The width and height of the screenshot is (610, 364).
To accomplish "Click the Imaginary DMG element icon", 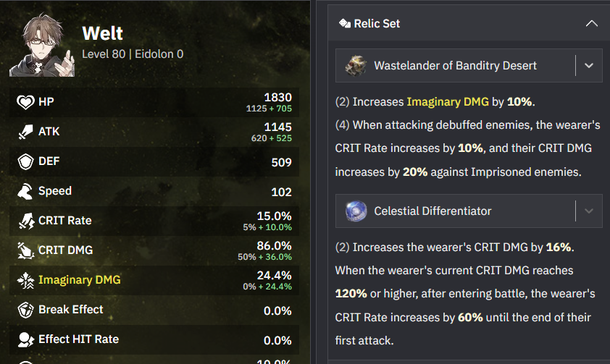I will [25, 280].
